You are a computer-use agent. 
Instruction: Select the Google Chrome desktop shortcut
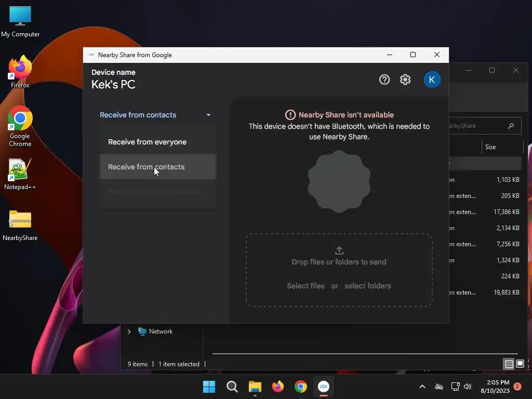pyautogui.click(x=20, y=126)
